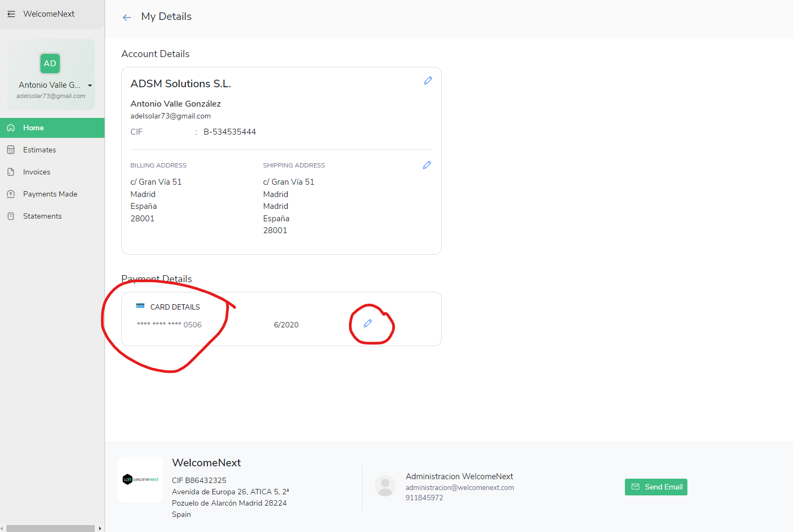This screenshot has width=793, height=532.
Task: Select CIF number B-534535444
Action: coord(229,132)
